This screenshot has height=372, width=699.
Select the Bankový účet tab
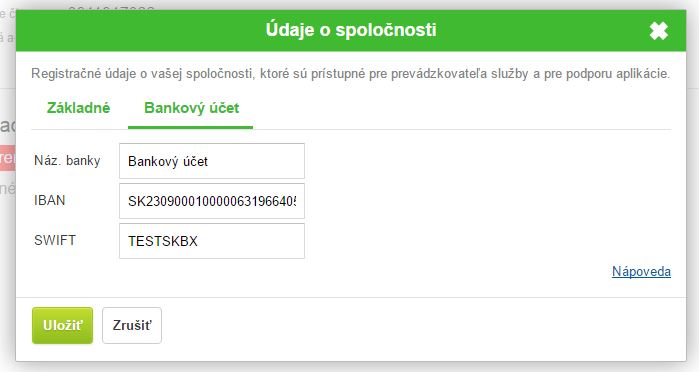[x=191, y=108]
